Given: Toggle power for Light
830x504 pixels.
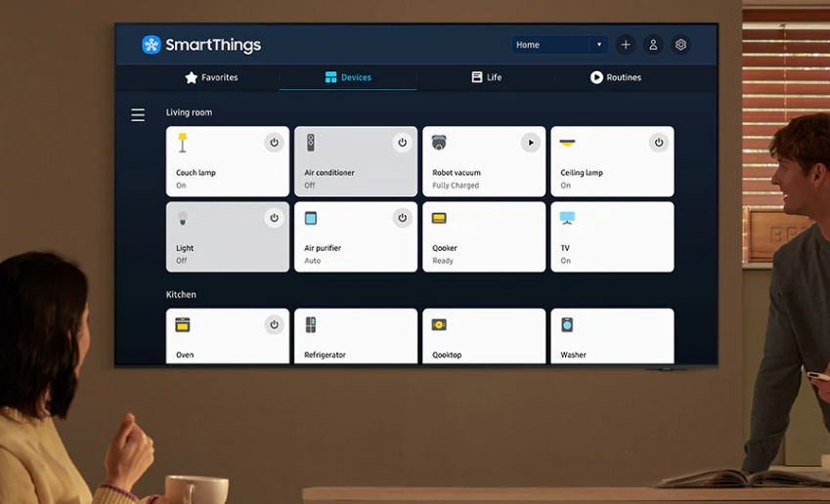Looking at the screenshot, I should click(x=274, y=218).
